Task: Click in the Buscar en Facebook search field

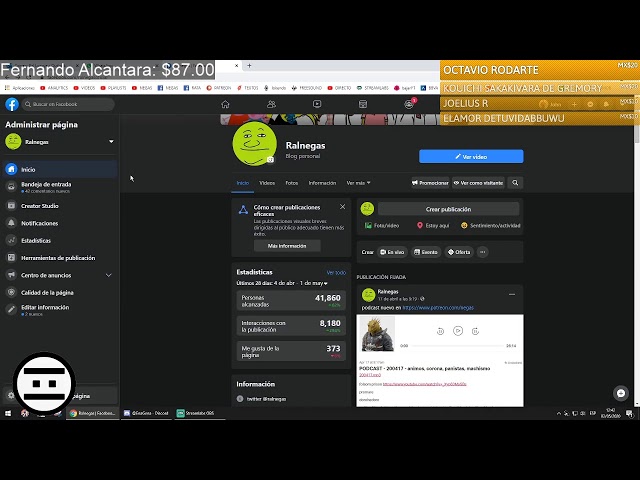Action: point(68,104)
